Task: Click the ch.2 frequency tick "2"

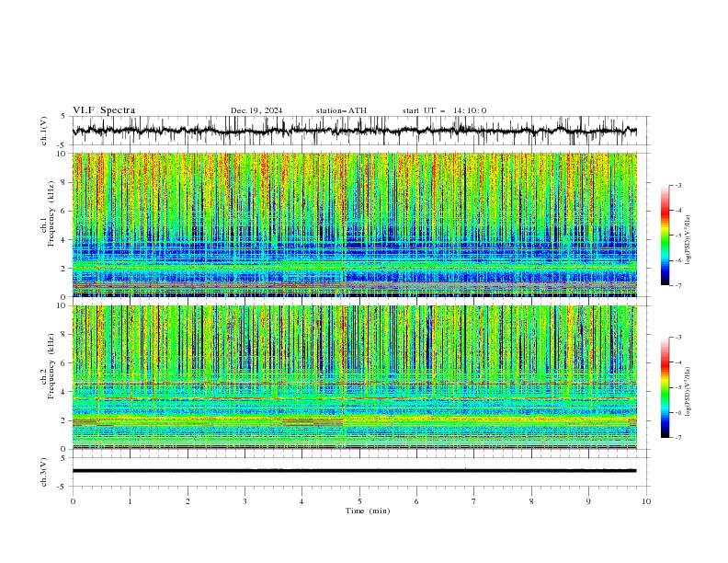Action: [64, 420]
